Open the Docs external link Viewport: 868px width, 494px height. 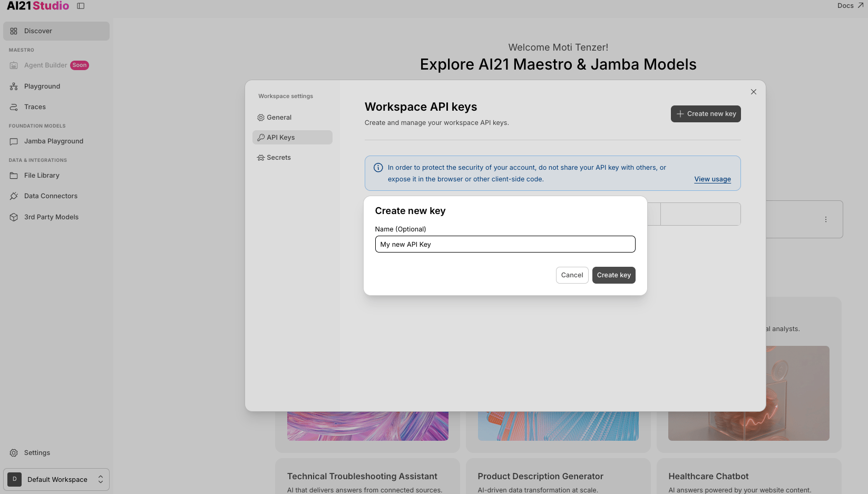tap(850, 6)
